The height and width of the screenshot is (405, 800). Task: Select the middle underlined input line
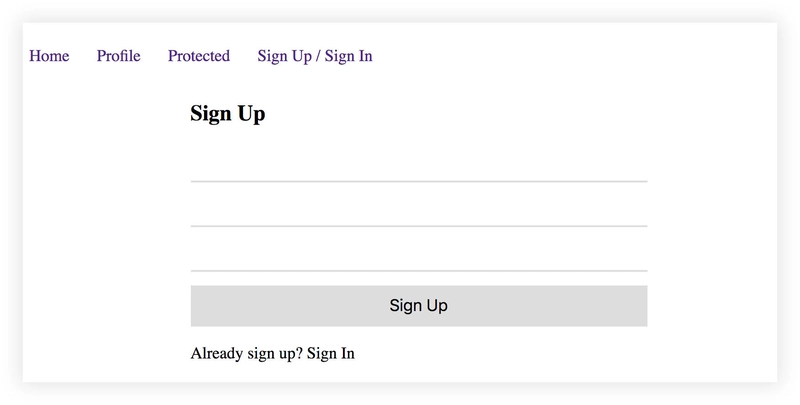(419, 212)
